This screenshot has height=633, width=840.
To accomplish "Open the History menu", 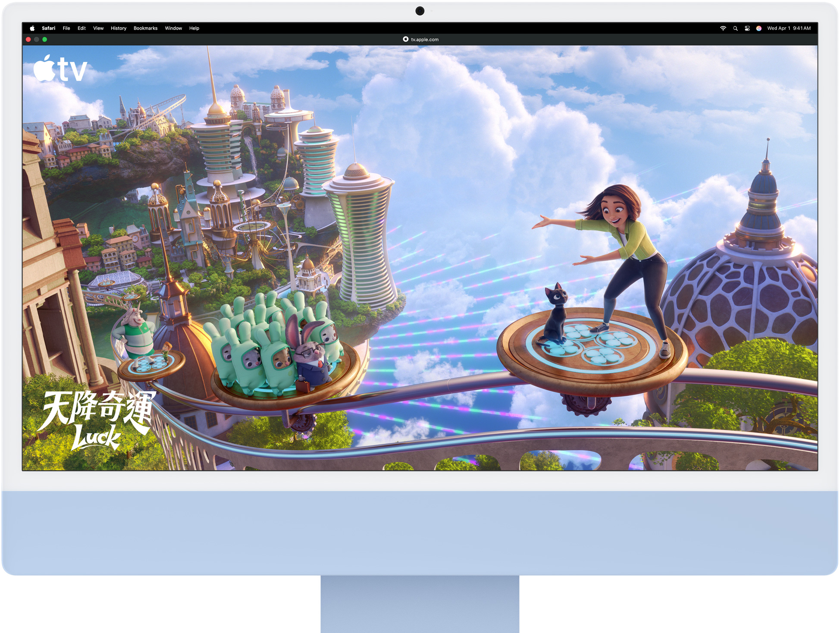I will (x=118, y=28).
